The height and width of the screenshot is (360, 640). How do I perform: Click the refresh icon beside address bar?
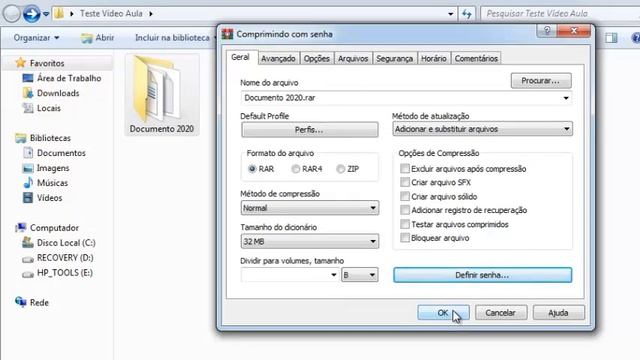[467, 14]
